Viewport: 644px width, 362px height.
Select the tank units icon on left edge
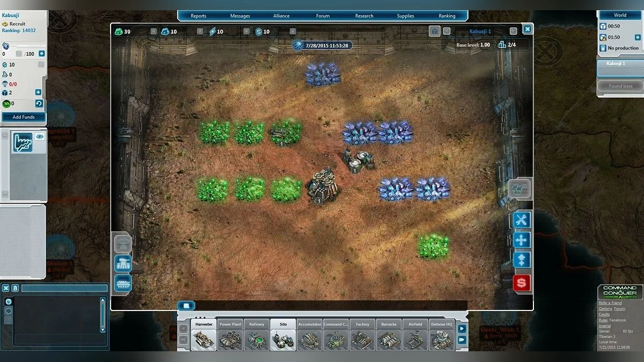122,284
